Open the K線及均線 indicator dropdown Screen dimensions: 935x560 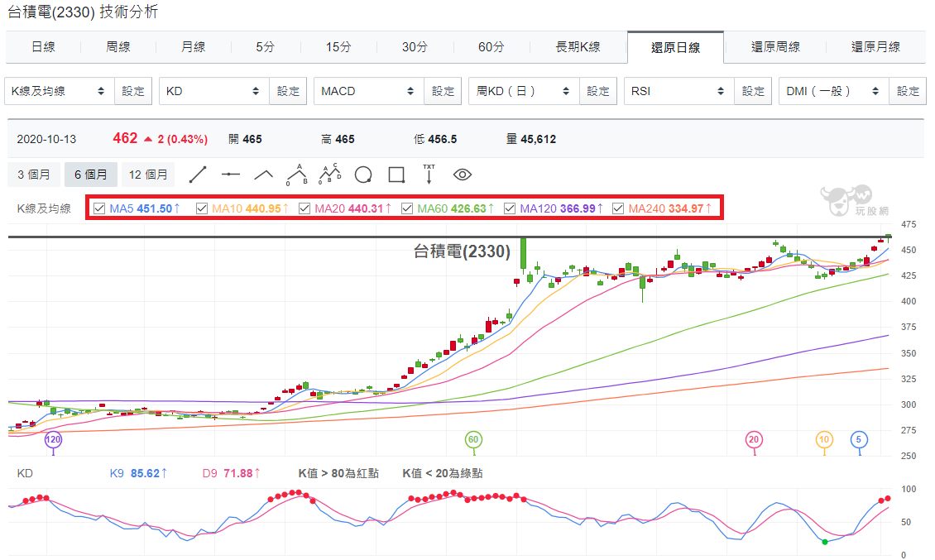click(x=59, y=91)
